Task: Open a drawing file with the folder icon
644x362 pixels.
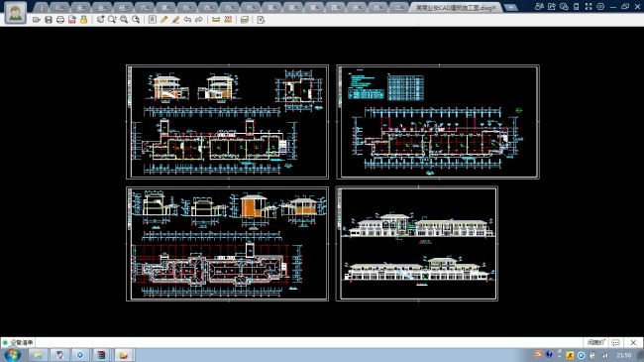Action: click(37, 20)
